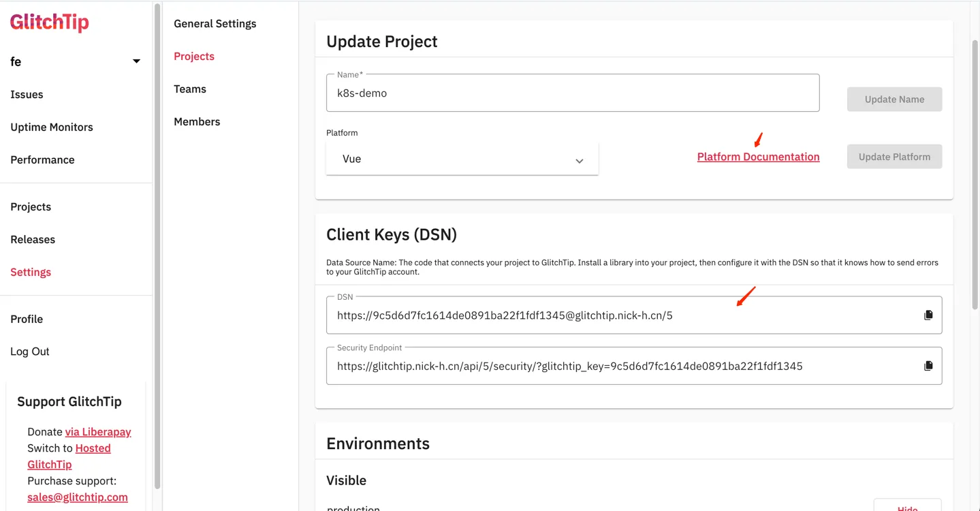Expand the Vue platform dropdown
The image size is (980, 511).
click(x=462, y=159)
